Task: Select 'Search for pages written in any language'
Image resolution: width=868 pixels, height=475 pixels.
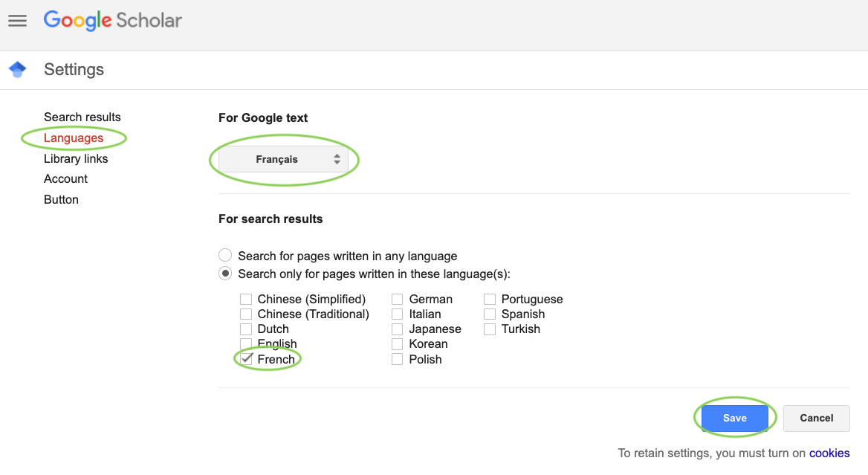Action: 224,255
